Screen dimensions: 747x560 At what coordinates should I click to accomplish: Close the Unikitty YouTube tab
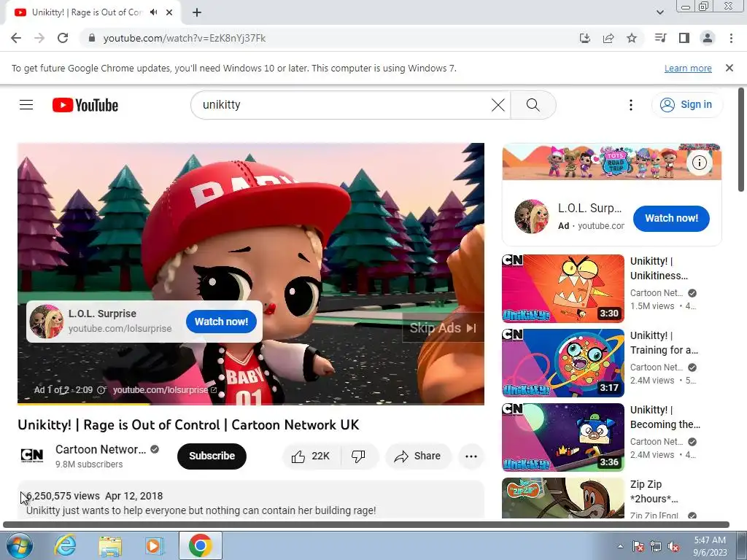tap(169, 12)
